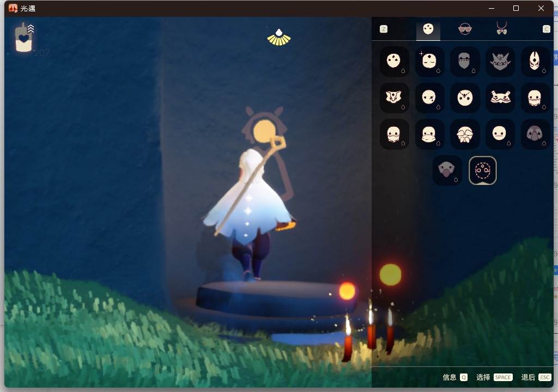Choose the wide tanuki-style mask with red markings
558x392 pixels.
[500, 97]
